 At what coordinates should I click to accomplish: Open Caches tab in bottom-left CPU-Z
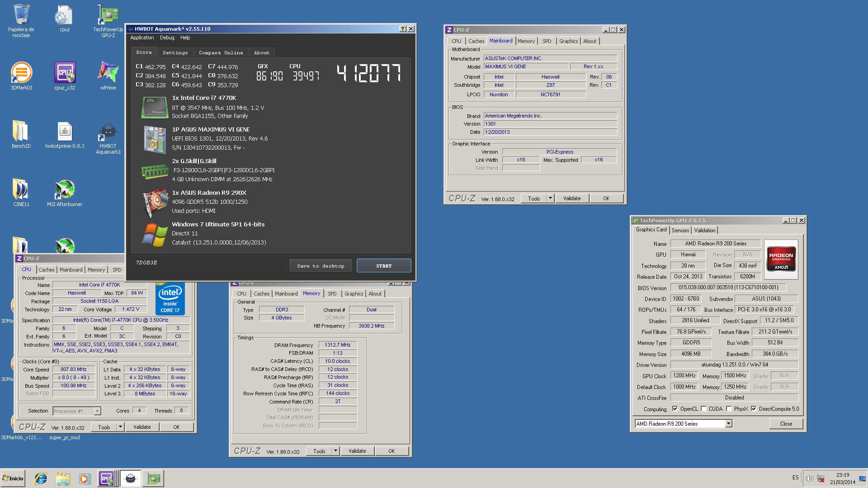(x=46, y=270)
